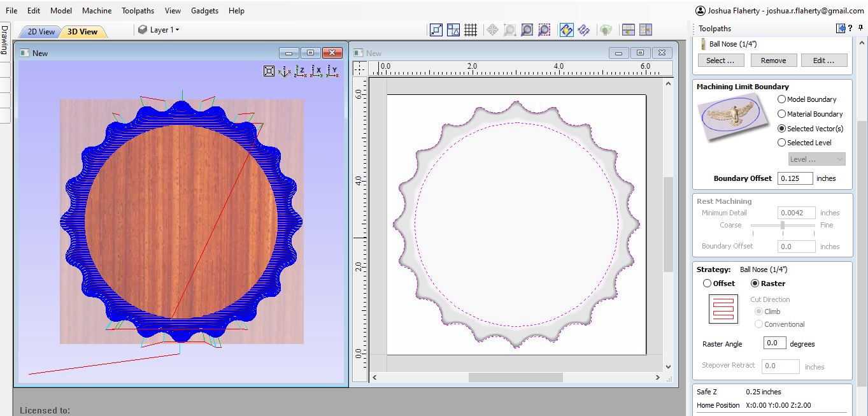Switch to the 2D View tab
The width and height of the screenshot is (868, 416).
(x=41, y=32)
